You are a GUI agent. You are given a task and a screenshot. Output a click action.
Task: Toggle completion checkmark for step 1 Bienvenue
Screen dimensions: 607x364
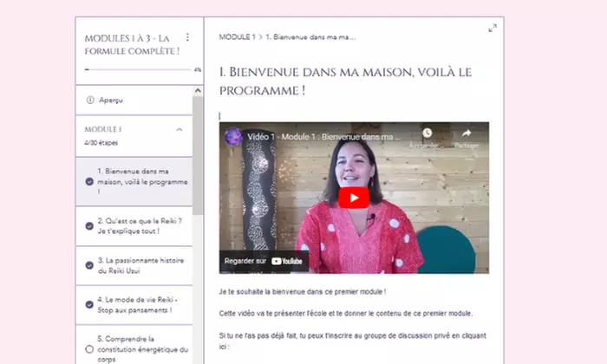89,181
